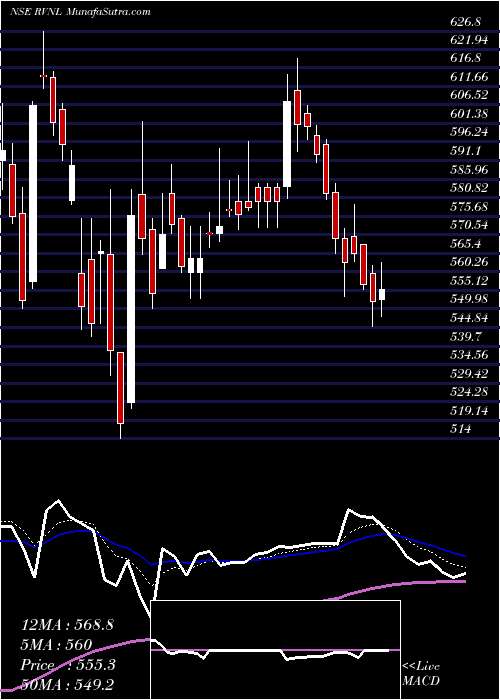The image size is (500, 700).
Task: Select the 626.8 price axis label
Action: coord(467,22)
